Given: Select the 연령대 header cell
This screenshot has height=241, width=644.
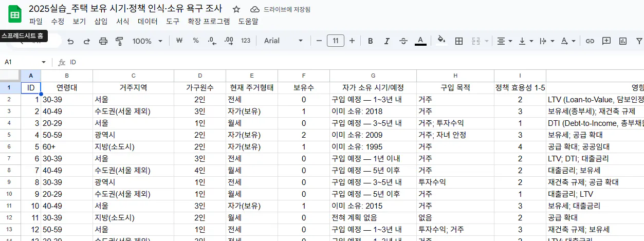Looking at the screenshot, I should pyautogui.click(x=67, y=87).
